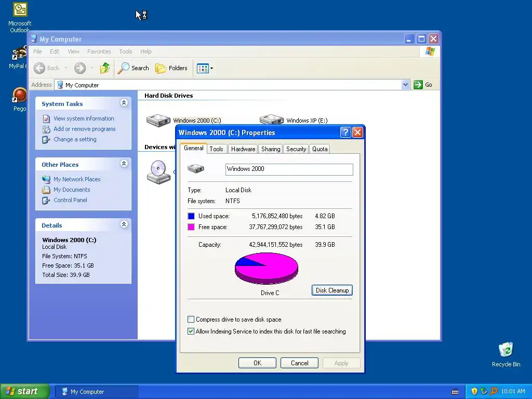
Task: Open the Views dropdown arrow
Action: point(212,68)
